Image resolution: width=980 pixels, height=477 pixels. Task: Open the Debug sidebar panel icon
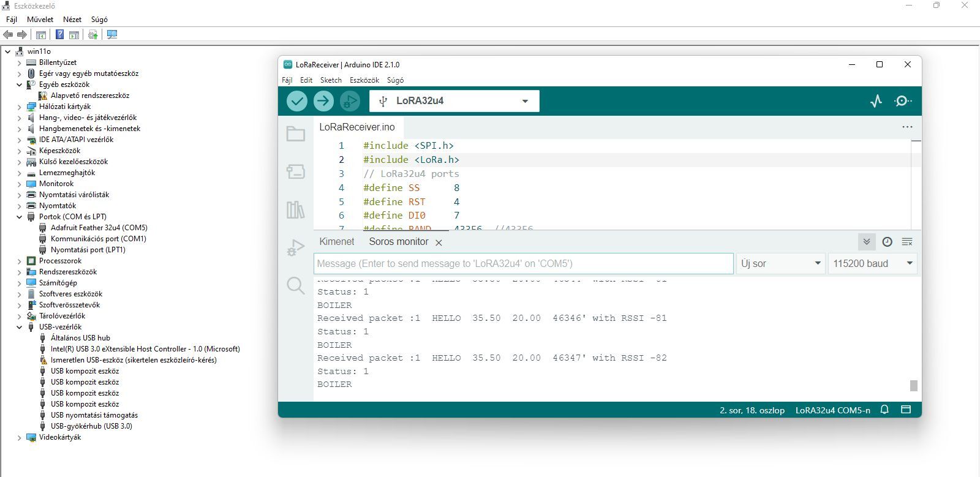coord(296,247)
